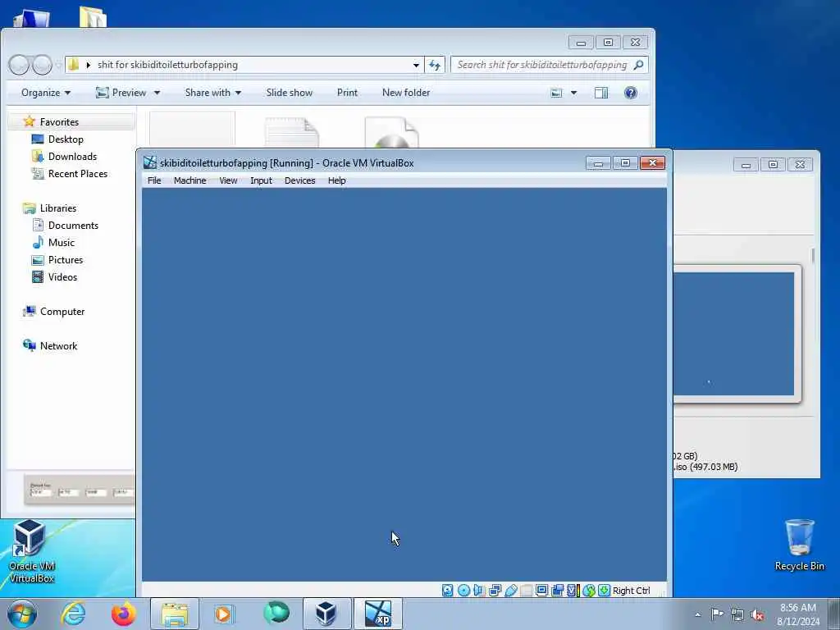The width and height of the screenshot is (840, 630).
Task: Select Desktop in Explorer navigation pane
Action: [66, 139]
